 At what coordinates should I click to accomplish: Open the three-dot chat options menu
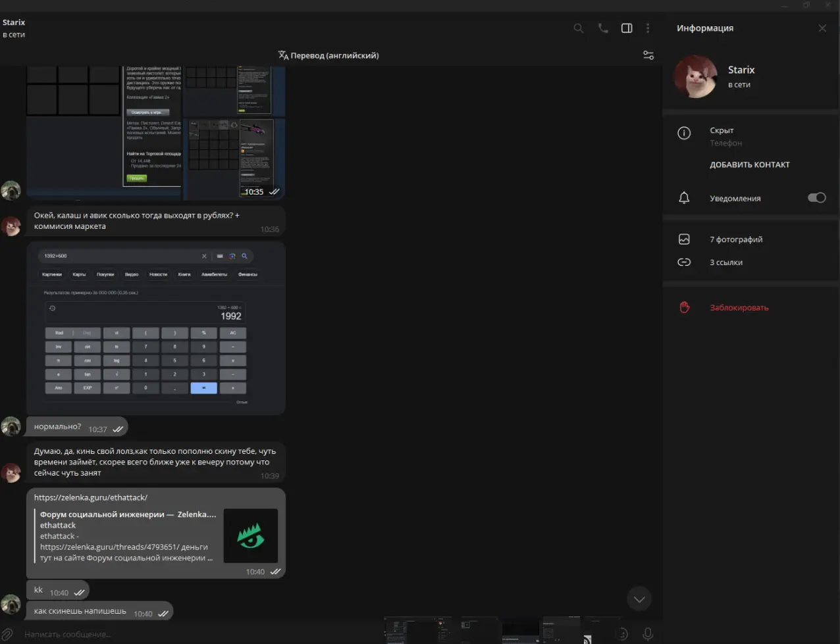click(x=648, y=28)
